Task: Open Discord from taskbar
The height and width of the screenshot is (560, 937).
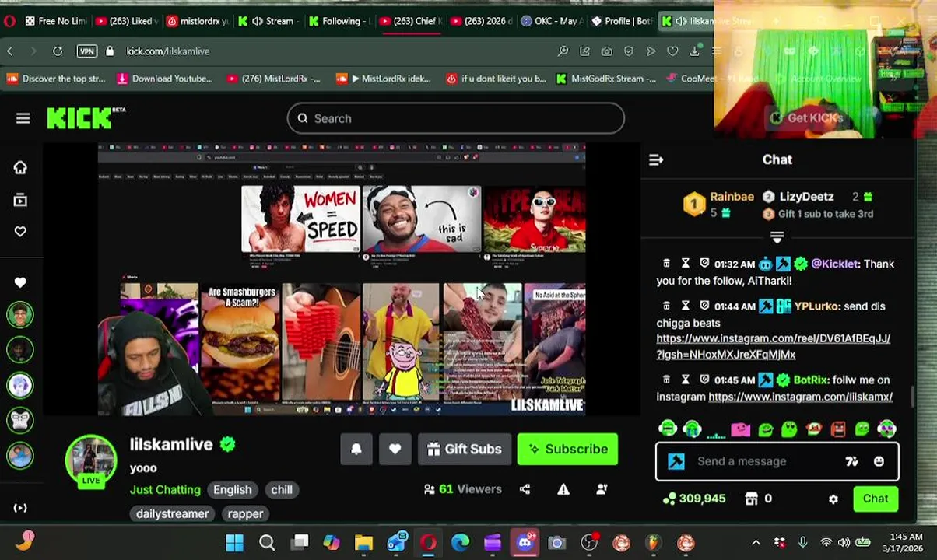Action: point(525,543)
